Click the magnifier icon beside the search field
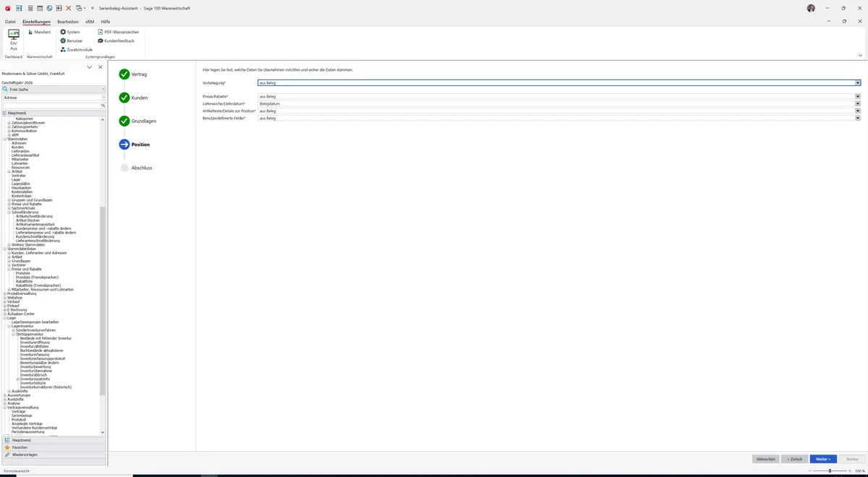 [103, 105]
